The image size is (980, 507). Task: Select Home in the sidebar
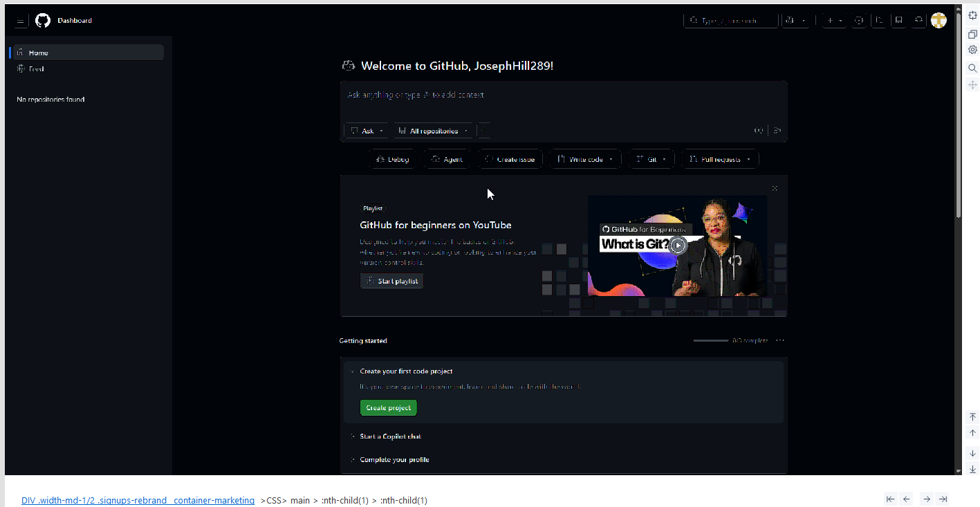pos(89,53)
